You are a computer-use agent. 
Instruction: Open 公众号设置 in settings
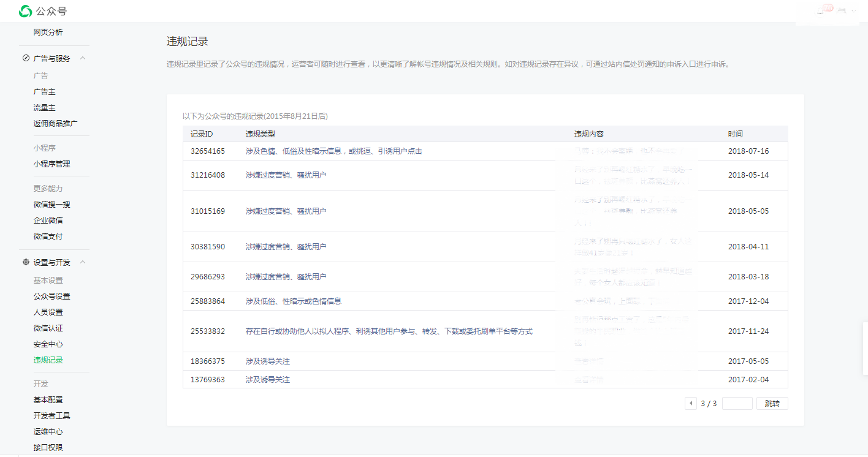51,296
